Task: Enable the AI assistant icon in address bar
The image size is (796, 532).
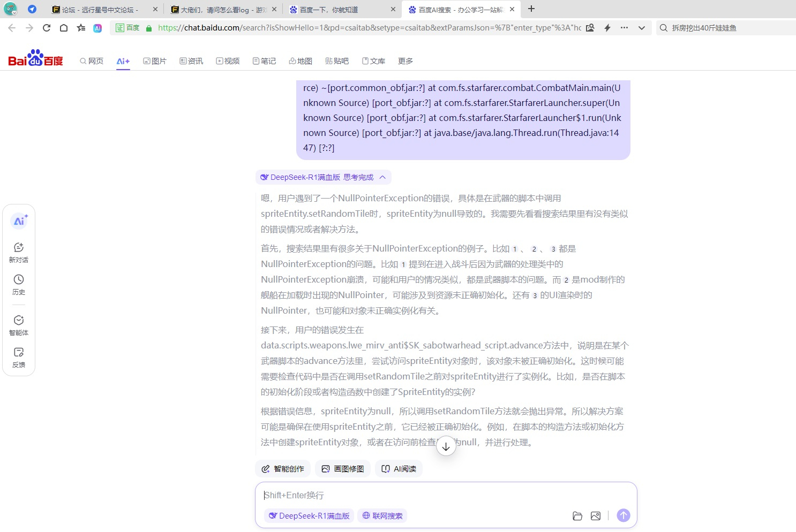Action: coord(97,28)
